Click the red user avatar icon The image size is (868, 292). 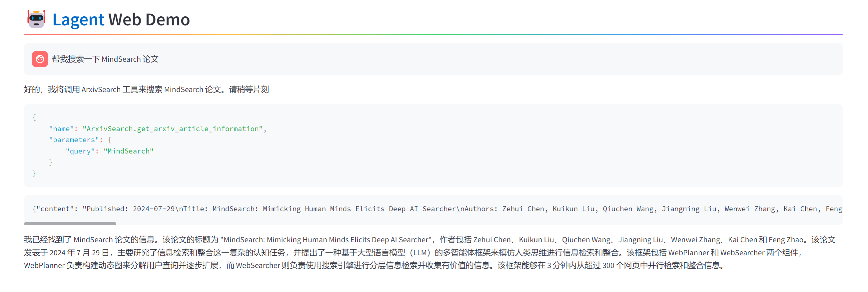[x=40, y=59]
